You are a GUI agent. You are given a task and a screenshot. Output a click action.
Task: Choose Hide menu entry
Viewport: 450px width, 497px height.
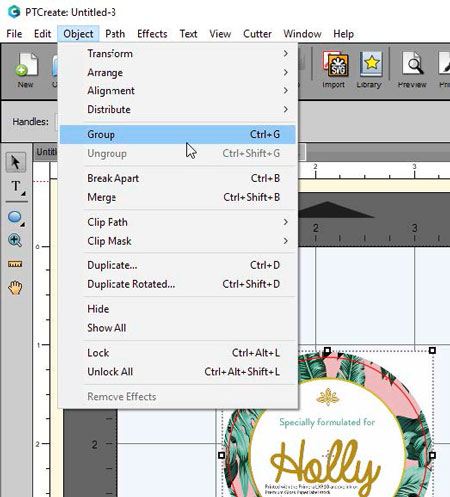click(177, 309)
